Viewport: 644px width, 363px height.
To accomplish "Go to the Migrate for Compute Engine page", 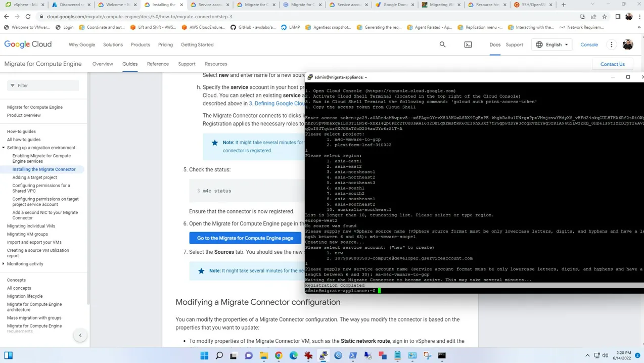I will point(245,238).
